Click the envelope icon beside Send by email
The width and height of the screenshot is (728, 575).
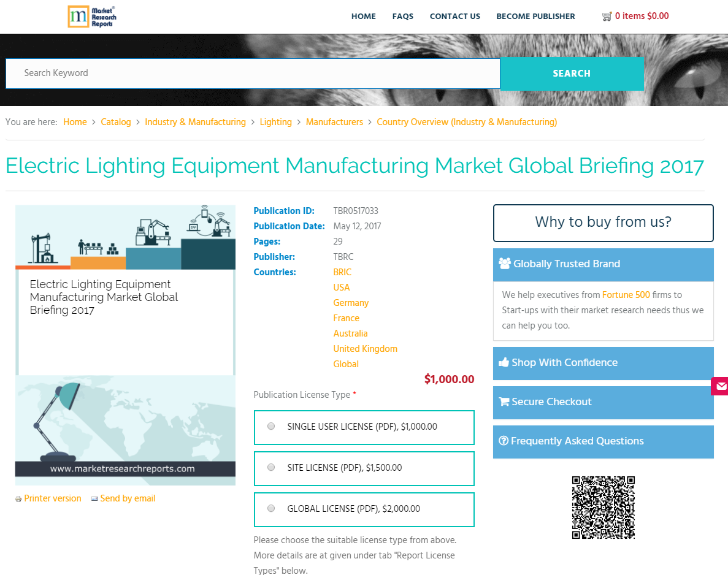(94, 498)
